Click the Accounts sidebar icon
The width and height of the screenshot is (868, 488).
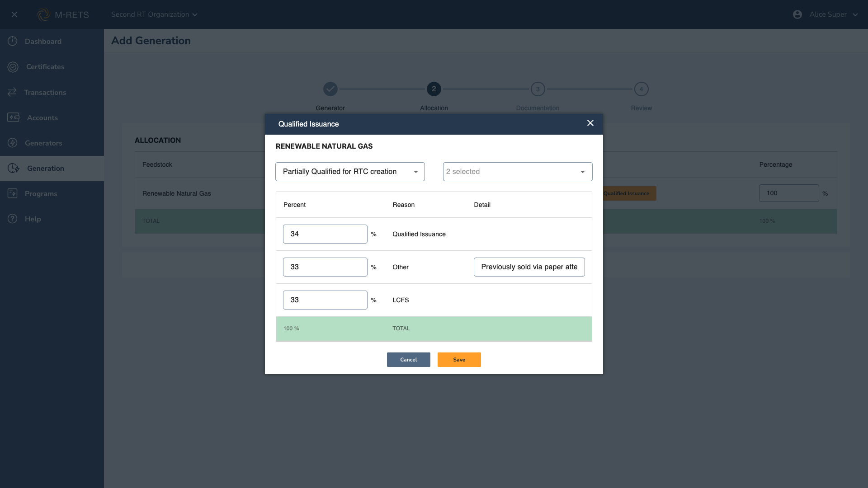pos(13,117)
